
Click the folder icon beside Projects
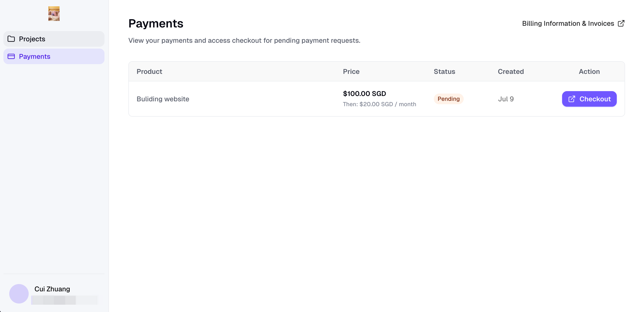click(x=11, y=39)
